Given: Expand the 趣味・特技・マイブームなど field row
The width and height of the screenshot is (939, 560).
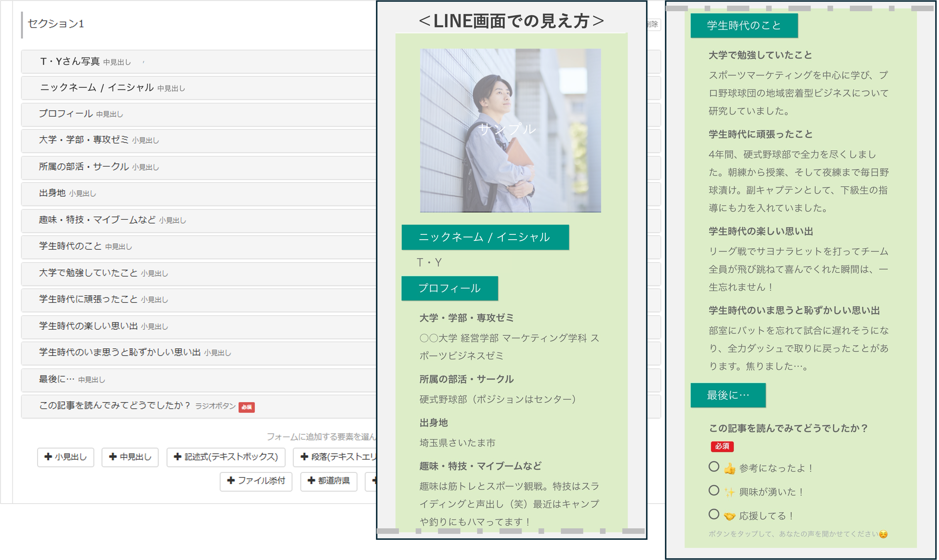Looking at the screenshot, I should [x=151, y=221].
